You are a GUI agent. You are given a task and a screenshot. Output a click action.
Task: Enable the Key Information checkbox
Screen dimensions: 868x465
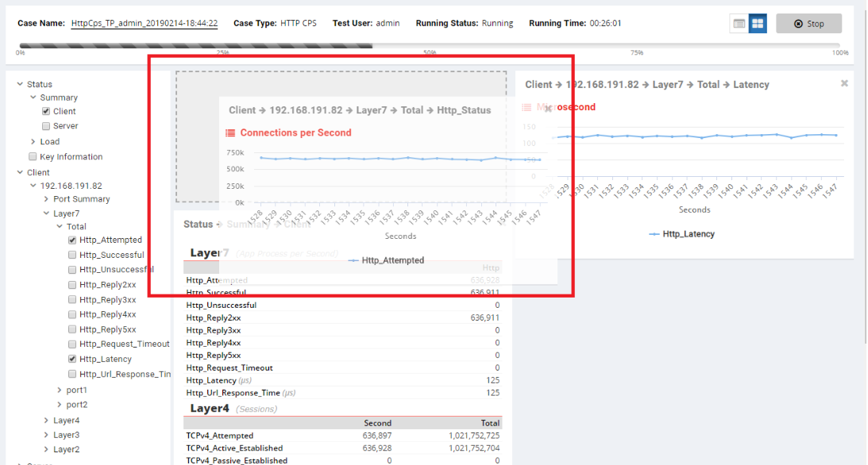(x=33, y=156)
